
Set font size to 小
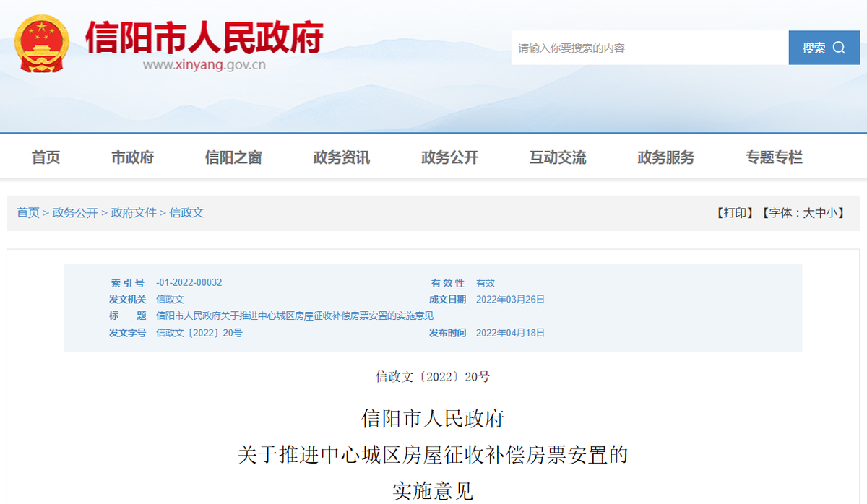coord(832,213)
